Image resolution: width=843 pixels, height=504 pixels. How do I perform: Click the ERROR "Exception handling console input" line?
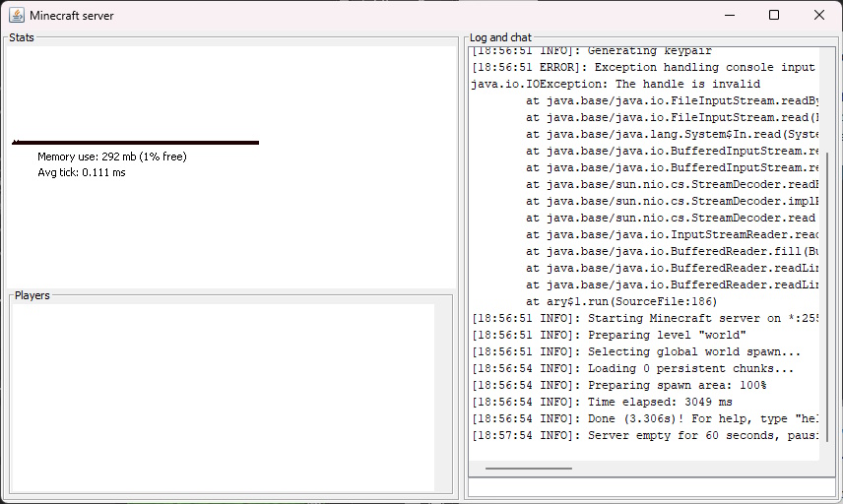[643, 68]
